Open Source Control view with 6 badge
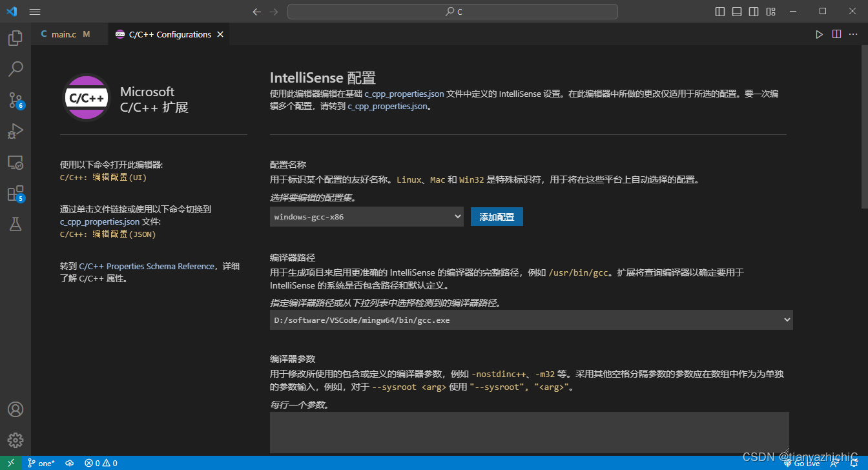Image resolution: width=868 pixels, height=470 pixels. (x=15, y=100)
